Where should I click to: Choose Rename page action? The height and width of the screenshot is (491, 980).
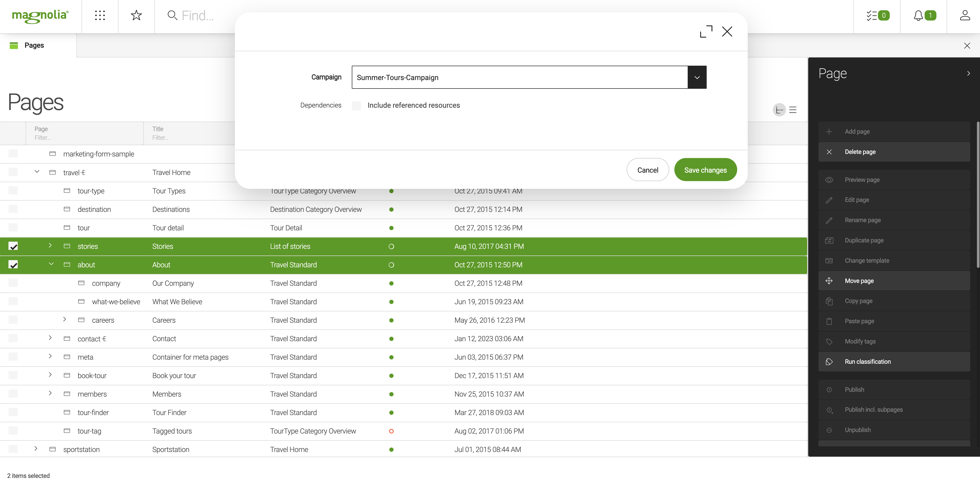click(894, 220)
